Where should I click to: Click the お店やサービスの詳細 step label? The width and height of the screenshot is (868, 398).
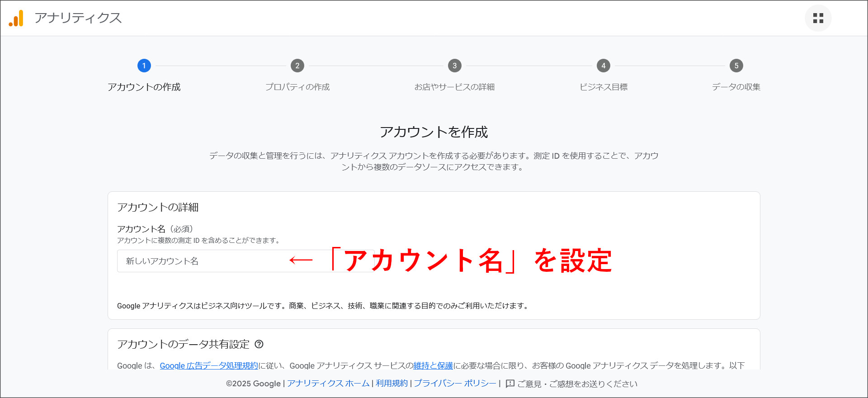pos(454,87)
